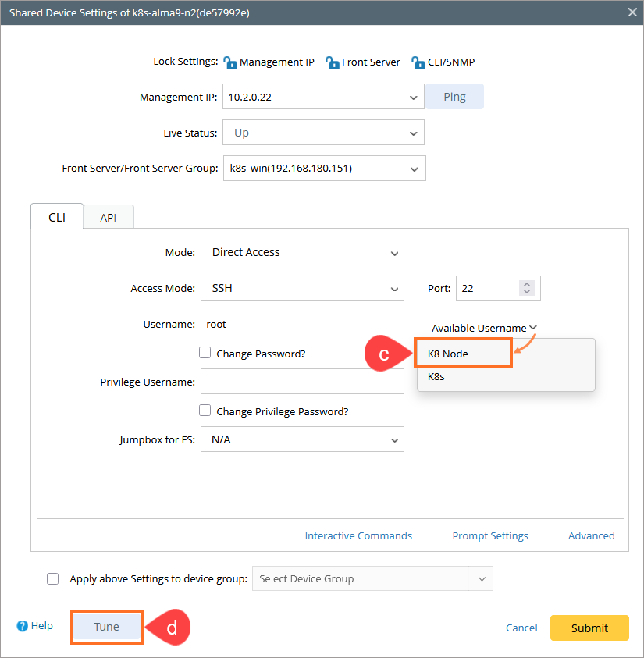Screen dimensions: 644x658
Task: Choose K8s from the Available Username list
Action: point(436,376)
